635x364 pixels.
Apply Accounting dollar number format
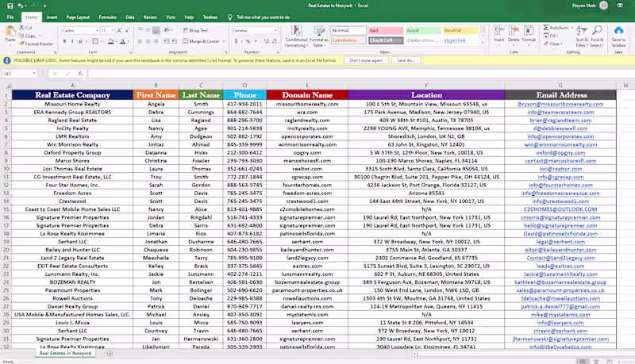point(236,41)
